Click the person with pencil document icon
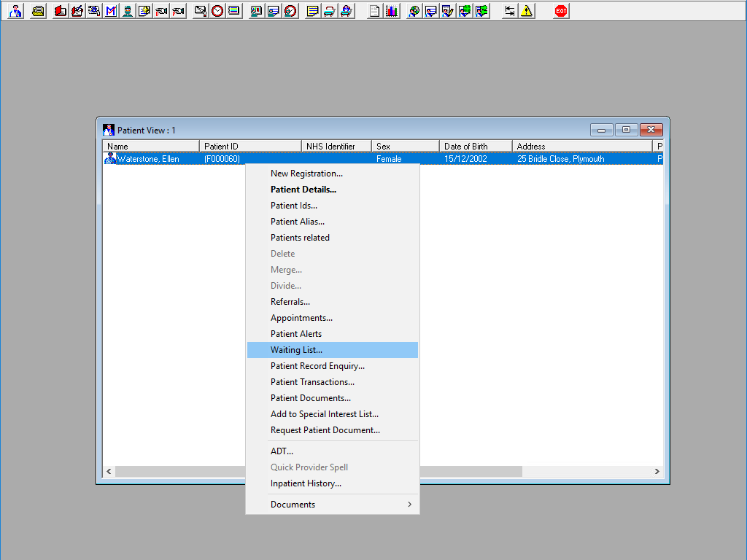This screenshot has width=747, height=560. [448, 11]
